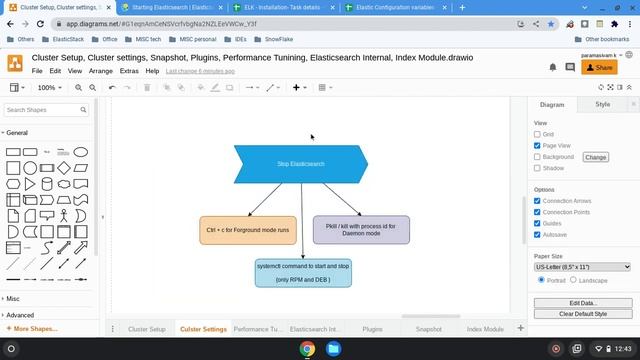Click the Edit Data button

coord(583,303)
